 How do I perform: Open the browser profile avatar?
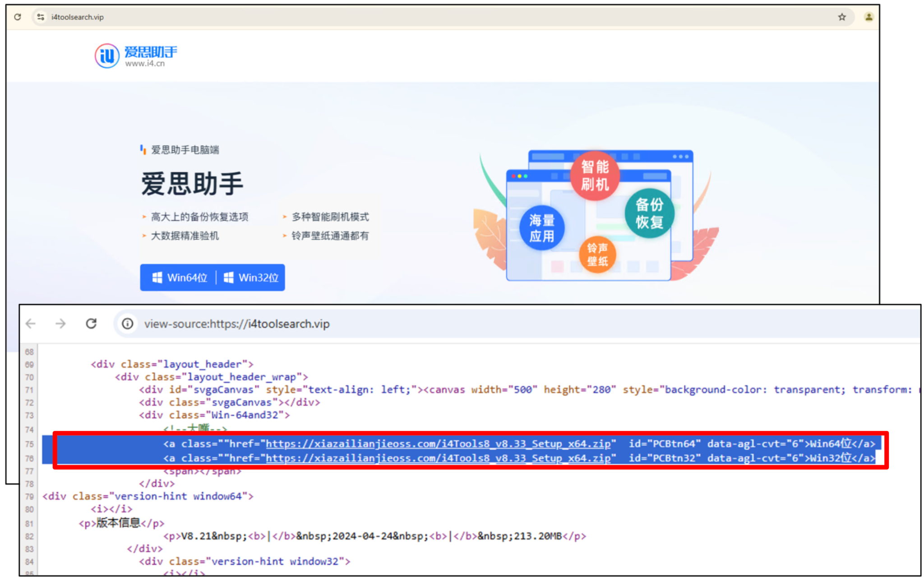coord(869,17)
